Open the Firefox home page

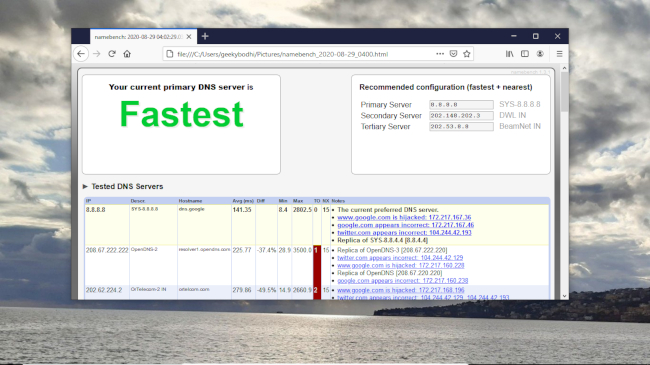coord(127,54)
